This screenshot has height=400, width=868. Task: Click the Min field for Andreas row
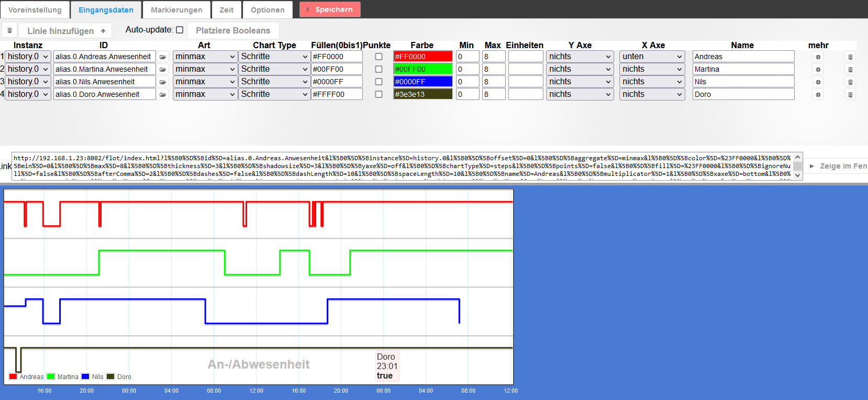(468, 57)
